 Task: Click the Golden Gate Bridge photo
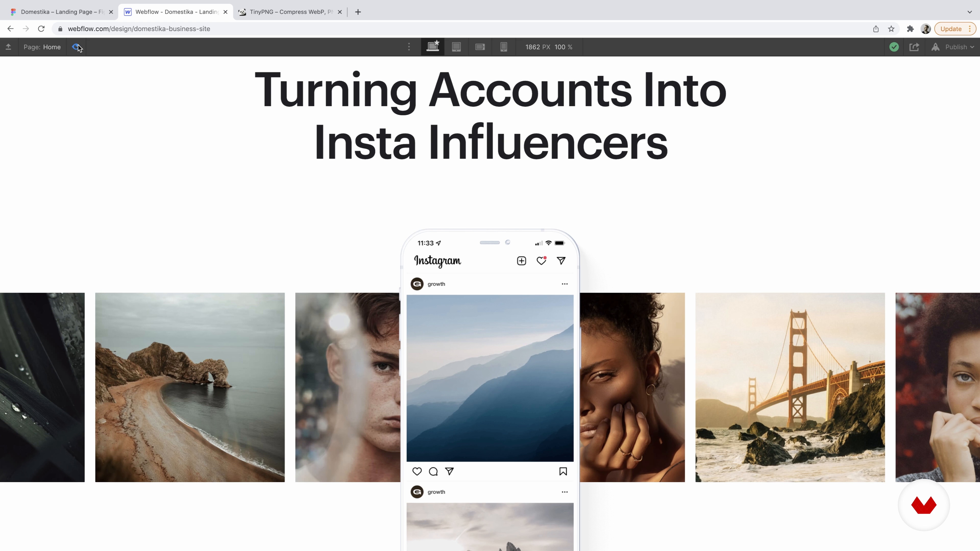coord(790,387)
